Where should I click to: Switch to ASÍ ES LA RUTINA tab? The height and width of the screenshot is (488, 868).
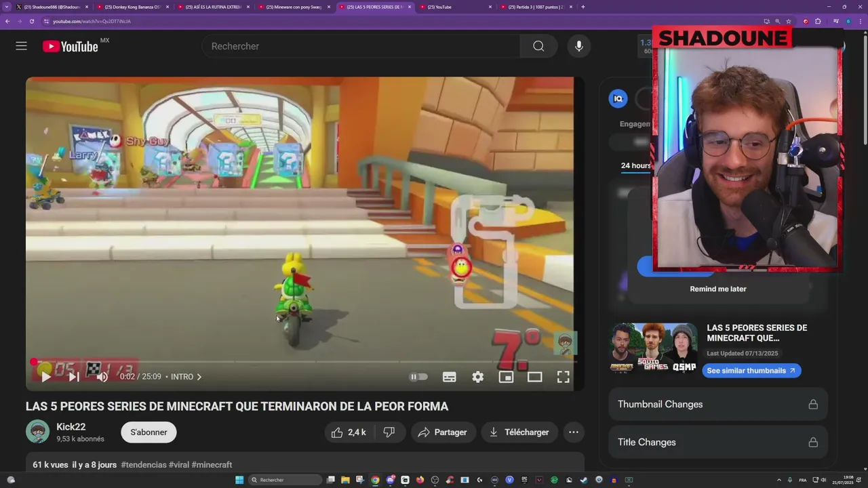(213, 7)
